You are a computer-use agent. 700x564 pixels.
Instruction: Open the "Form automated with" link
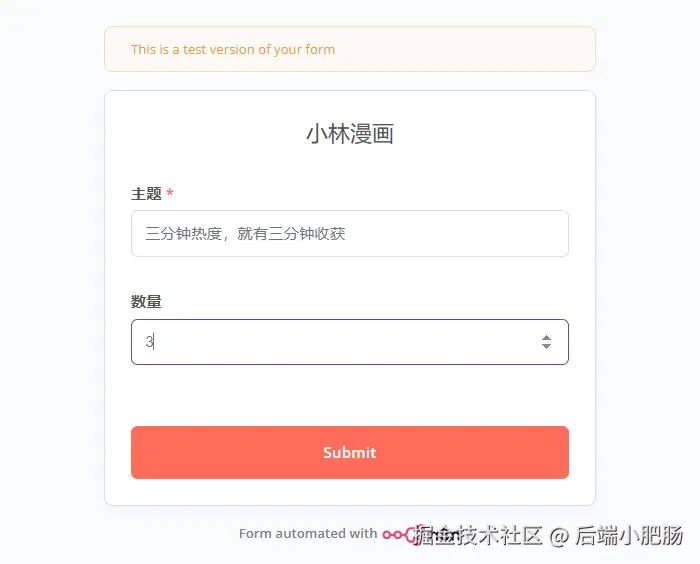point(308,534)
